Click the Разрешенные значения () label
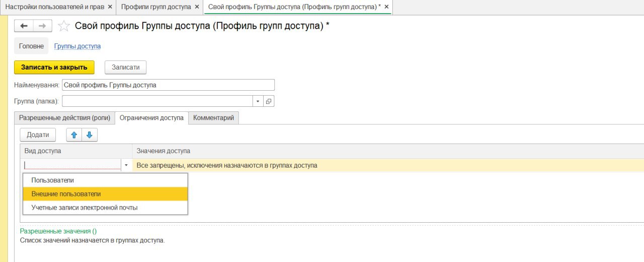 (58, 231)
